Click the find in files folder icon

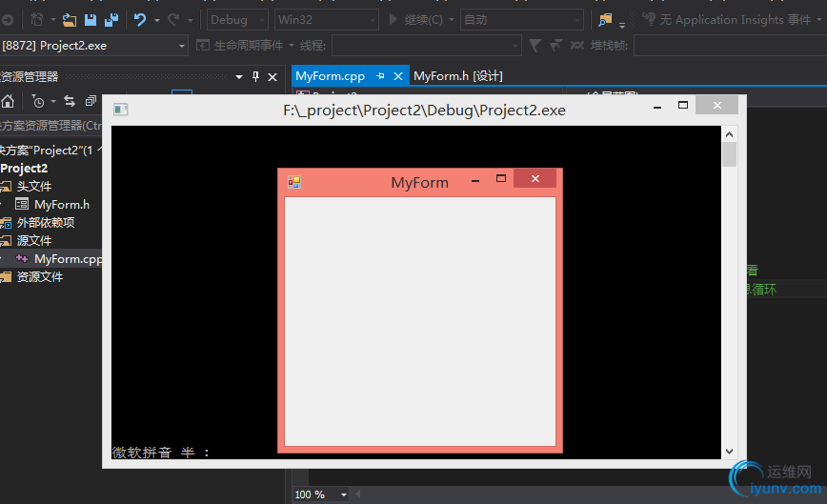pos(605,20)
